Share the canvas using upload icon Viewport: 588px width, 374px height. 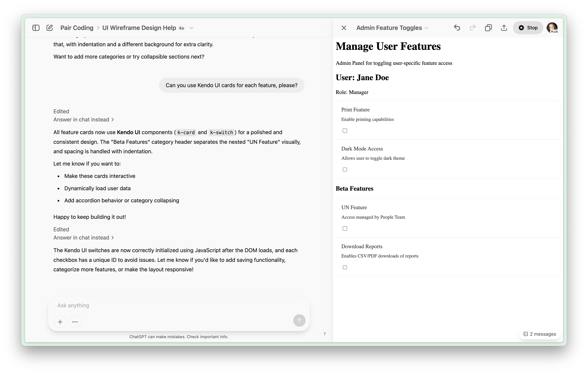[504, 28]
